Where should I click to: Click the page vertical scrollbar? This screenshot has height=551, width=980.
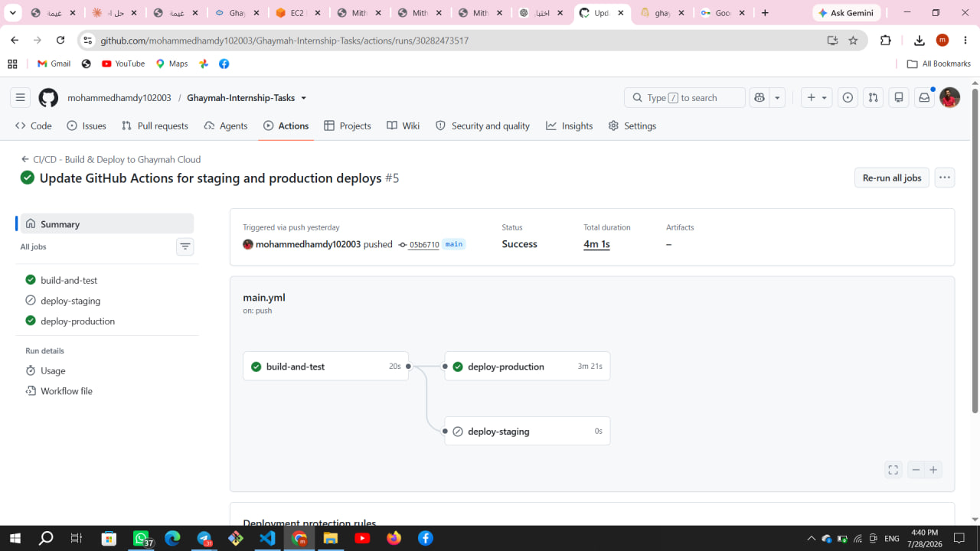[x=975, y=253]
